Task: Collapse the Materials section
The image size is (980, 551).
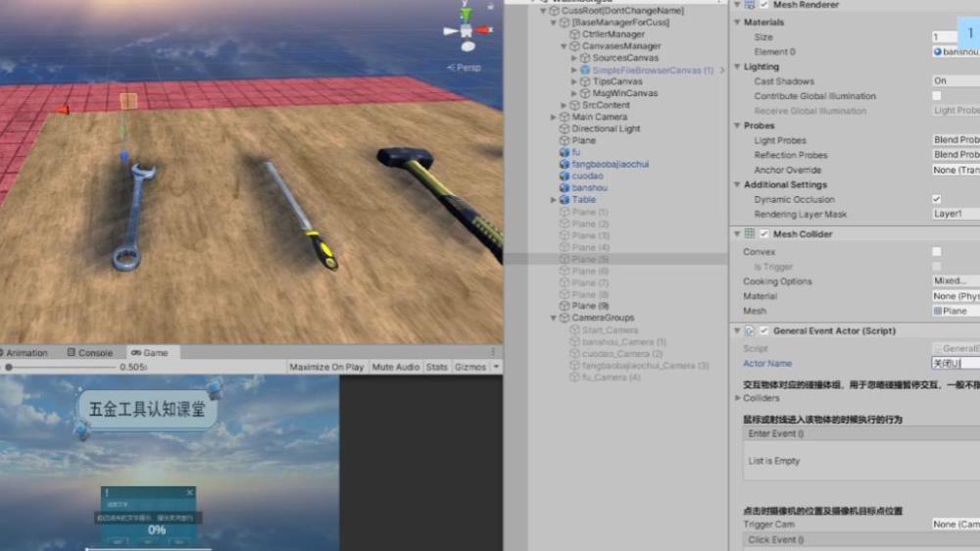Action: click(738, 22)
